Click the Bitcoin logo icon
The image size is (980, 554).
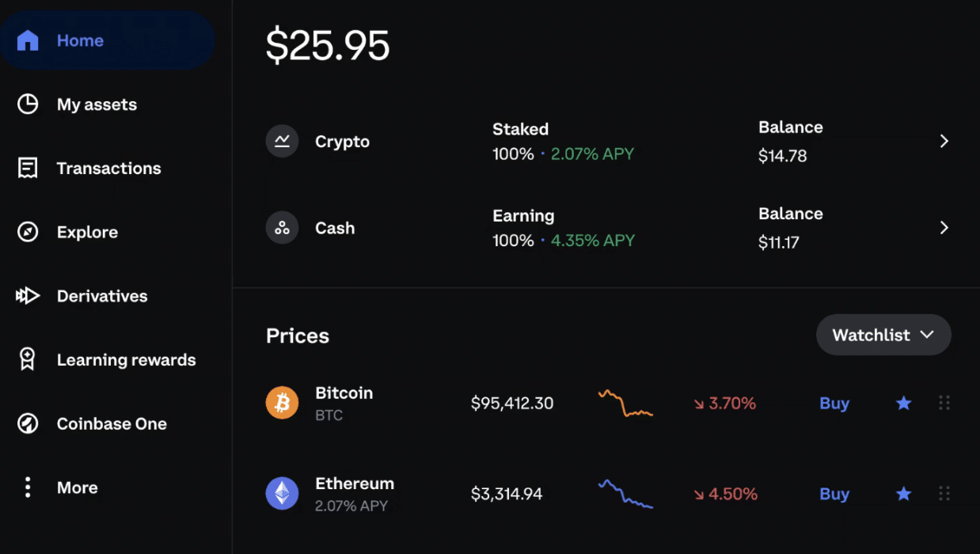pyautogui.click(x=282, y=403)
